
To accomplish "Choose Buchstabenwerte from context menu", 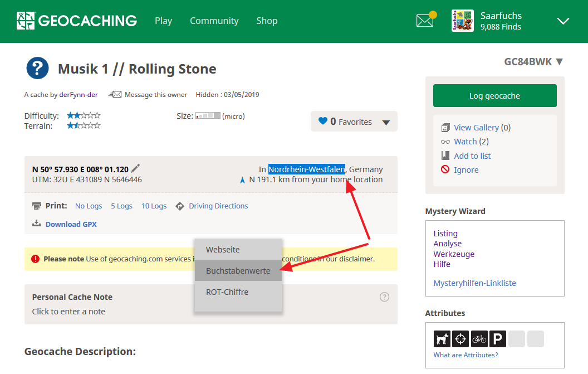I will point(238,270).
